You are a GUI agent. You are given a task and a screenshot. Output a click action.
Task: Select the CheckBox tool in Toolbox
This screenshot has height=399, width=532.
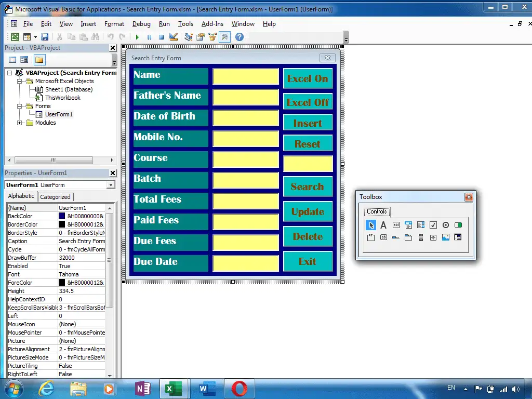[433, 224]
